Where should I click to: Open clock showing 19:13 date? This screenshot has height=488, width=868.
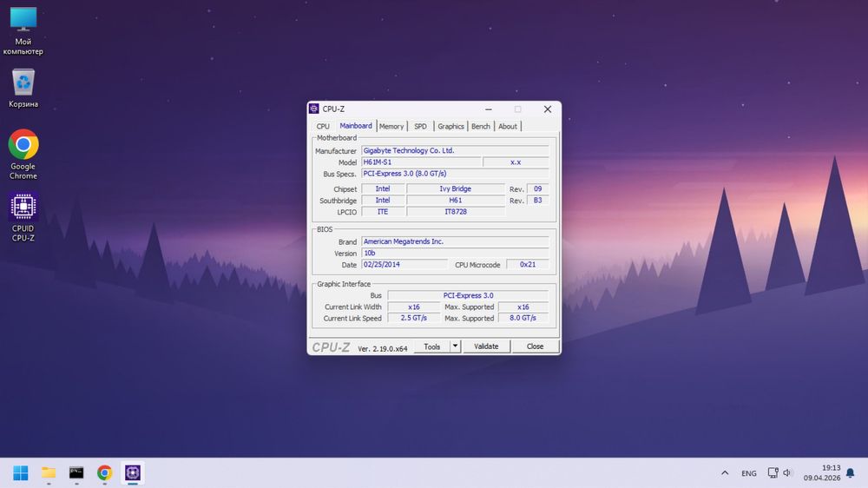tap(822, 472)
